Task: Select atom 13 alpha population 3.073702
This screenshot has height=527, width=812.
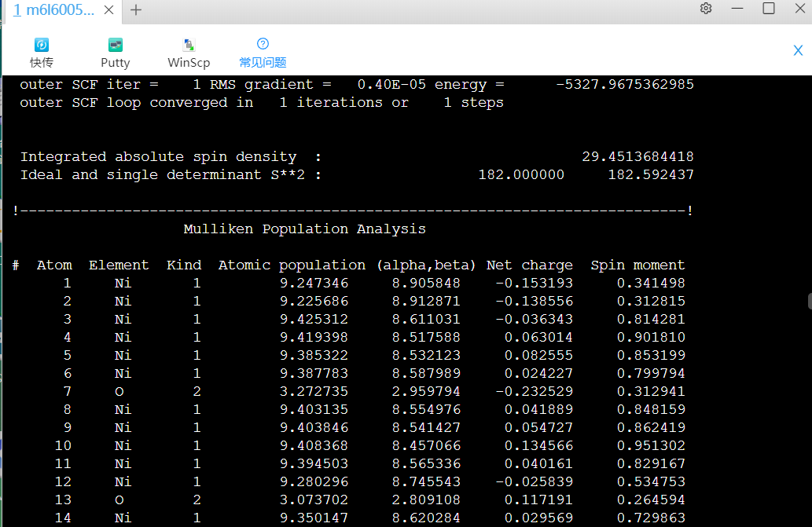Action: pyautogui.click(x=314, y=500)
